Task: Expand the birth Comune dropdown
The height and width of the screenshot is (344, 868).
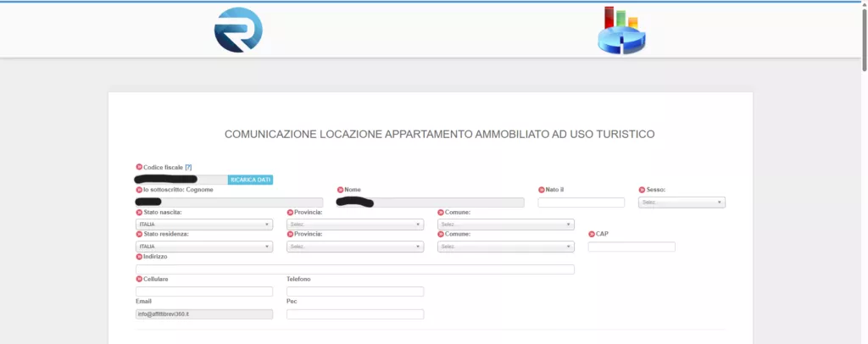Action: point(505,225)
